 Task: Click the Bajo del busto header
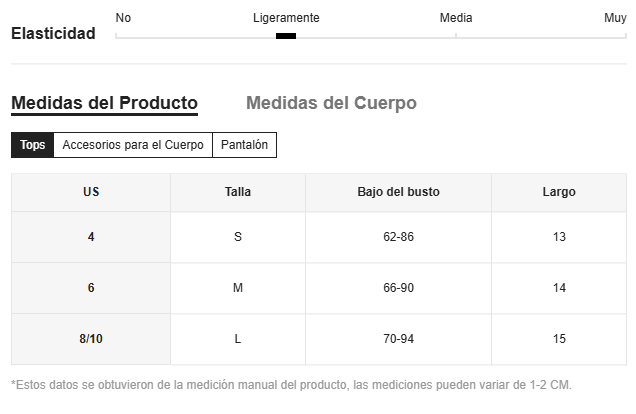(x=398, y=192)
